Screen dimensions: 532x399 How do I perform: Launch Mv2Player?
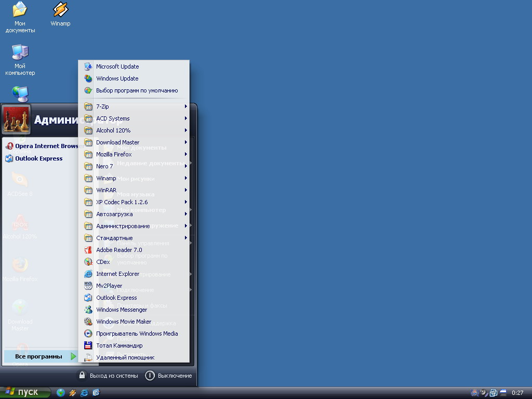(x=134, y=286)
